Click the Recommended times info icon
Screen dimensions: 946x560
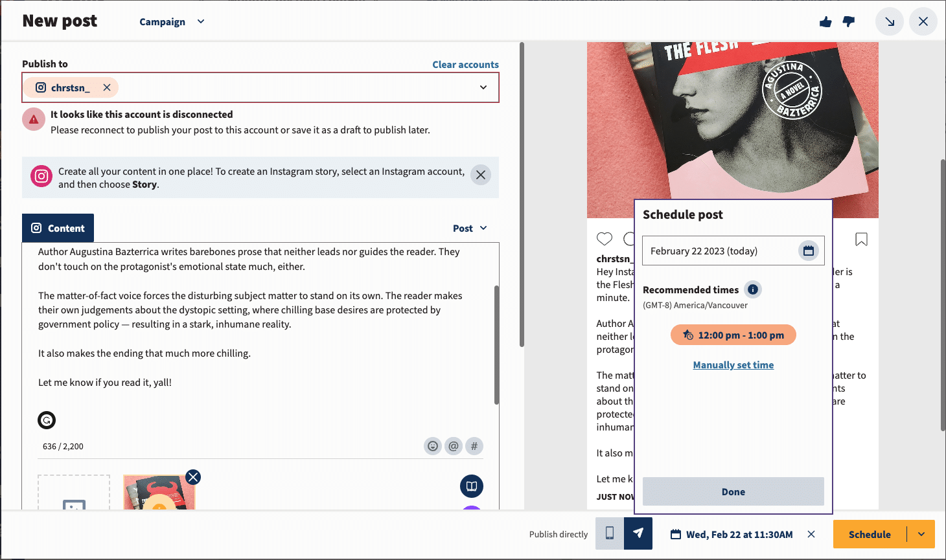point(753,289)
